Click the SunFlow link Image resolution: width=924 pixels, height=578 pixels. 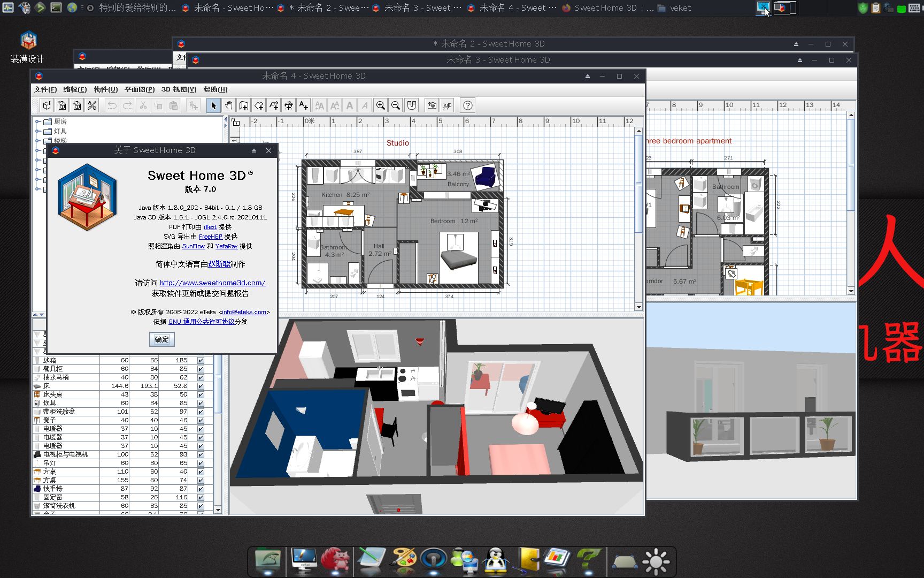point(194,246)
